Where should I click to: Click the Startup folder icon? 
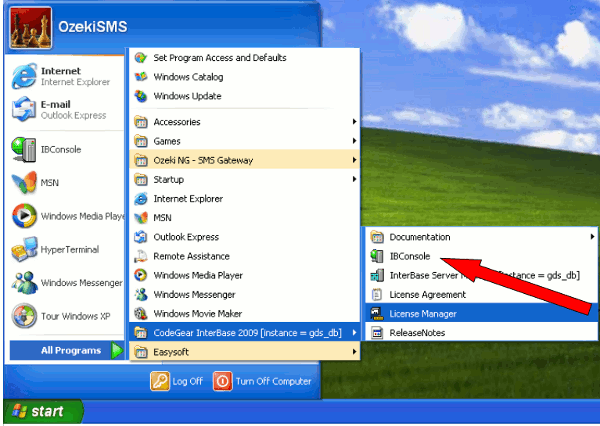pyautogui.click(x=141, y=180)
